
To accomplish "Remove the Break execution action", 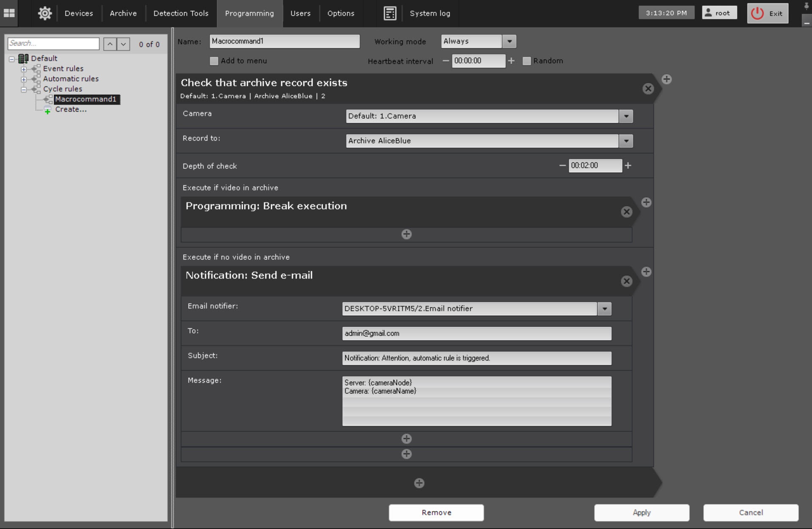I will pyautogui.click(x=626, y=212).
